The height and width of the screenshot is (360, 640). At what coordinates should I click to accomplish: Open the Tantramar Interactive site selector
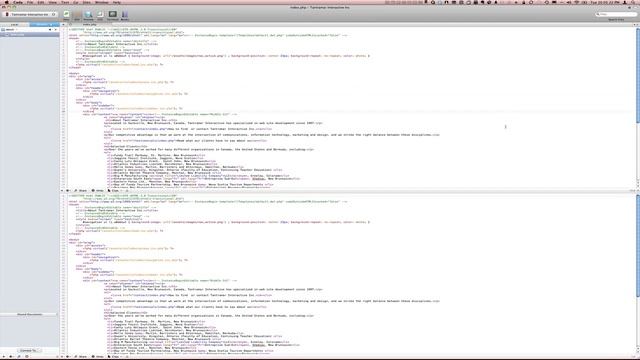(29, 14)
